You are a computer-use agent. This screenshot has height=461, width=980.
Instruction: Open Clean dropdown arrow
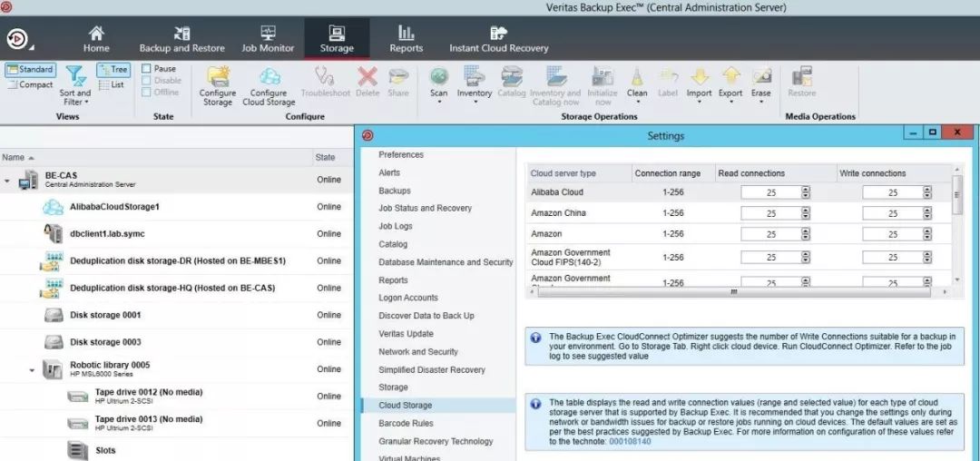(x=637, y=102)
